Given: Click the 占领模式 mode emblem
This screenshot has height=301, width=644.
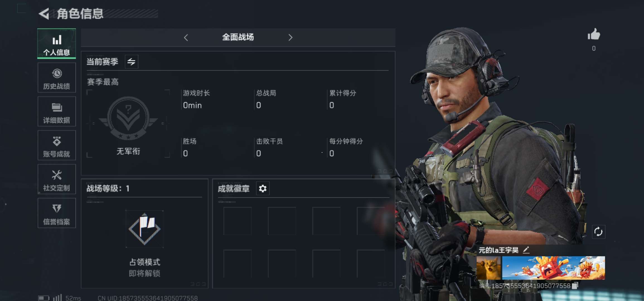Looking at the screenshot, I should point(144,229).
